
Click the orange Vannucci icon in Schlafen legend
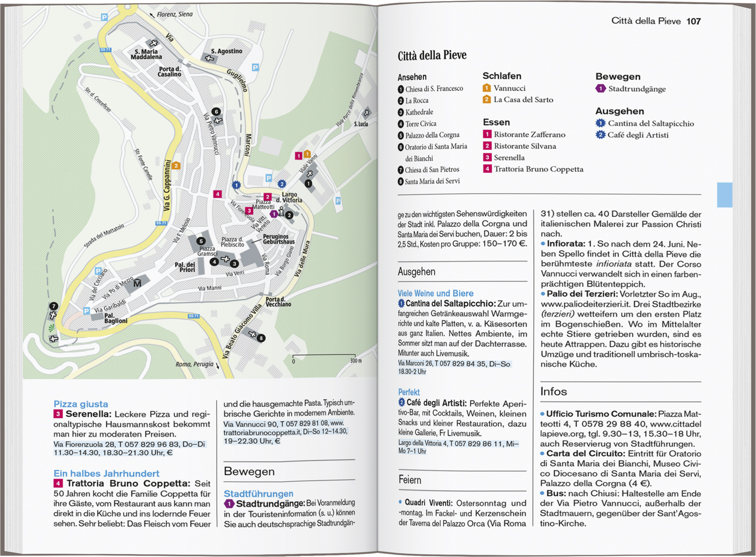pos(486,88)
